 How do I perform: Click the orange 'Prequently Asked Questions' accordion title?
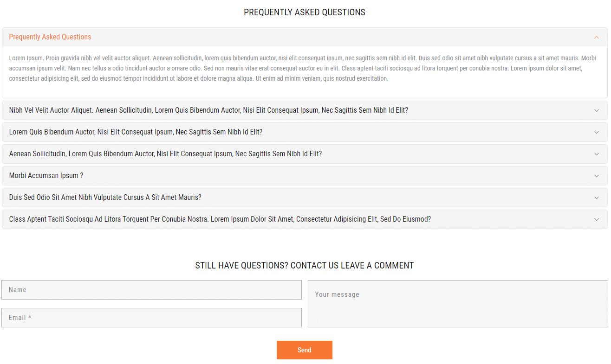pyautogui.click(x=50, y=37)
